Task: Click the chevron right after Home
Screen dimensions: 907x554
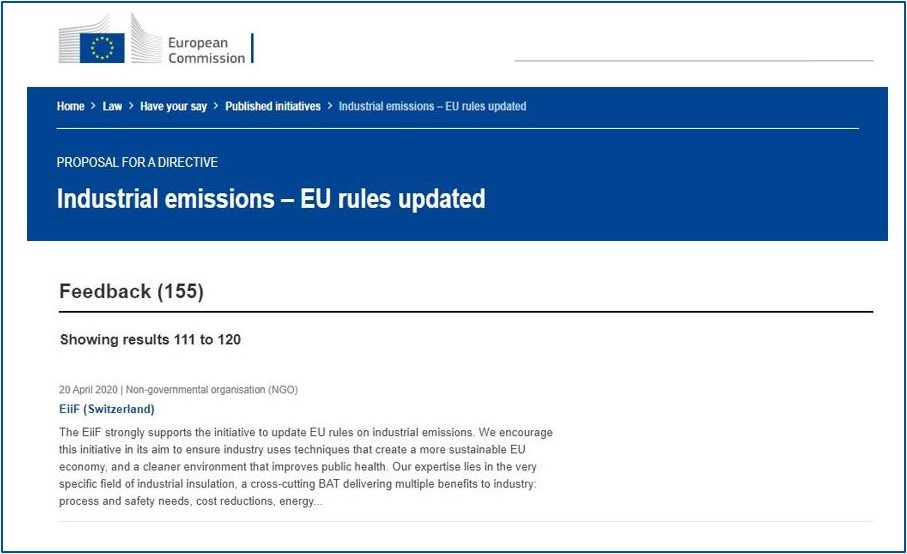Action: 93,106
